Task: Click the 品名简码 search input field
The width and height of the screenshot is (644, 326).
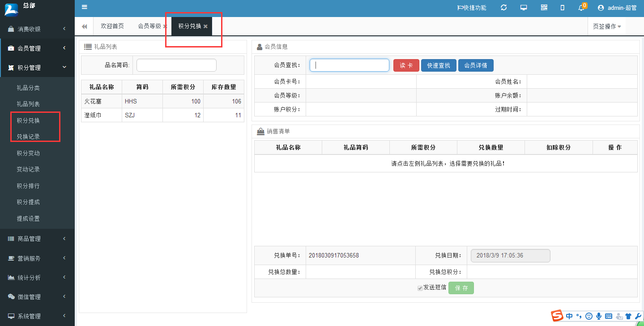Action: pyautogui.click(x=176, y=65)
